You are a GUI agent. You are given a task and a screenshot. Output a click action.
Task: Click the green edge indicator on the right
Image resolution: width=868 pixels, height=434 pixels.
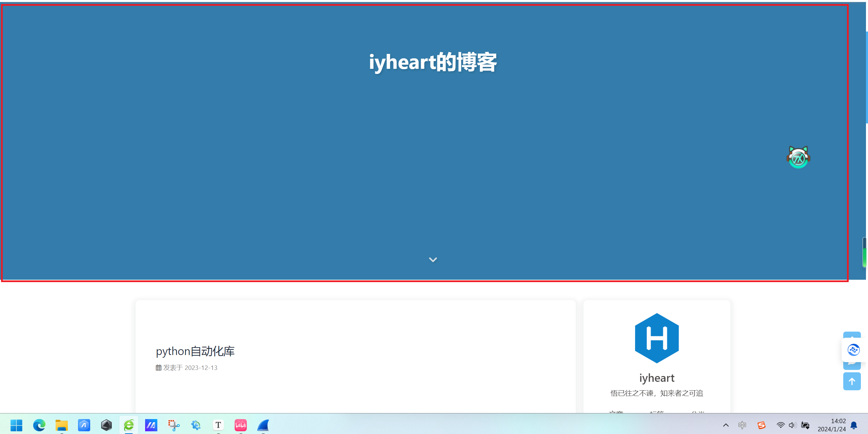click(x=865, y=252)
